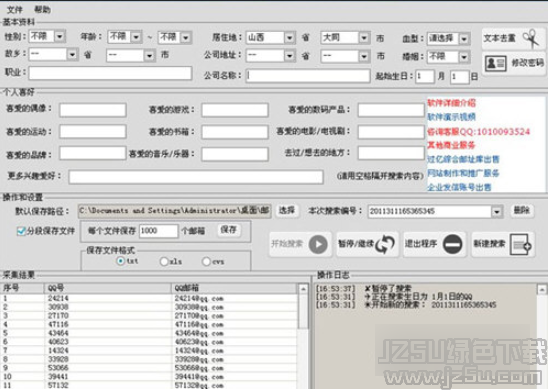The height and width of the screenshot is (390, 548).
Task: Open 过亿综合邮址库出售 link
Action: [463, 159]
